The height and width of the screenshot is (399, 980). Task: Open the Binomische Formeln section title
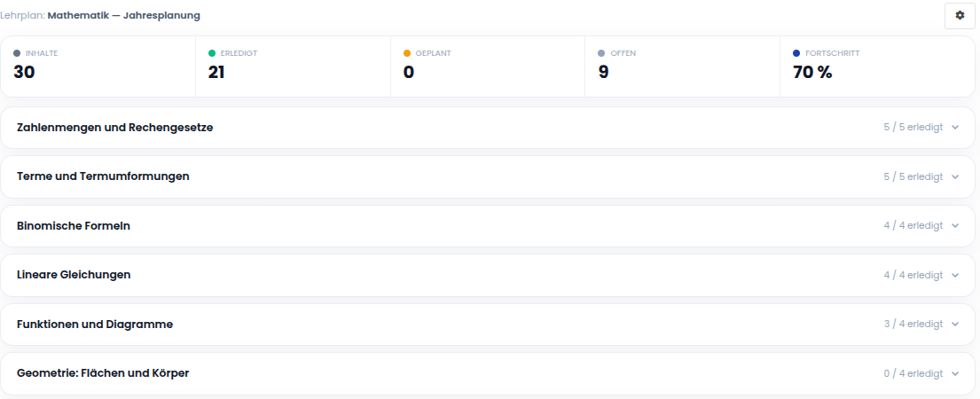click(x=74, y=225)
